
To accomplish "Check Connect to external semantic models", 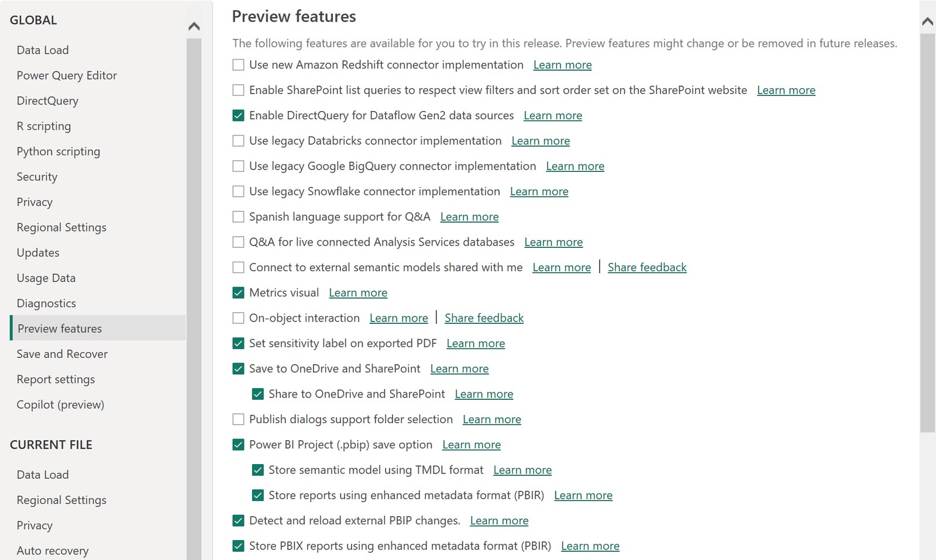I will point(238,267).
